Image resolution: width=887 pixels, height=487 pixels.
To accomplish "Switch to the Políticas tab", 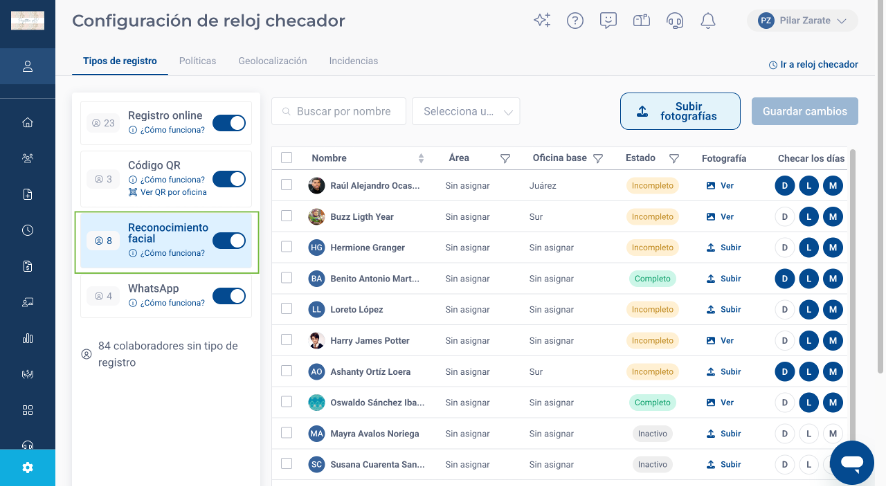I will 197,61.
